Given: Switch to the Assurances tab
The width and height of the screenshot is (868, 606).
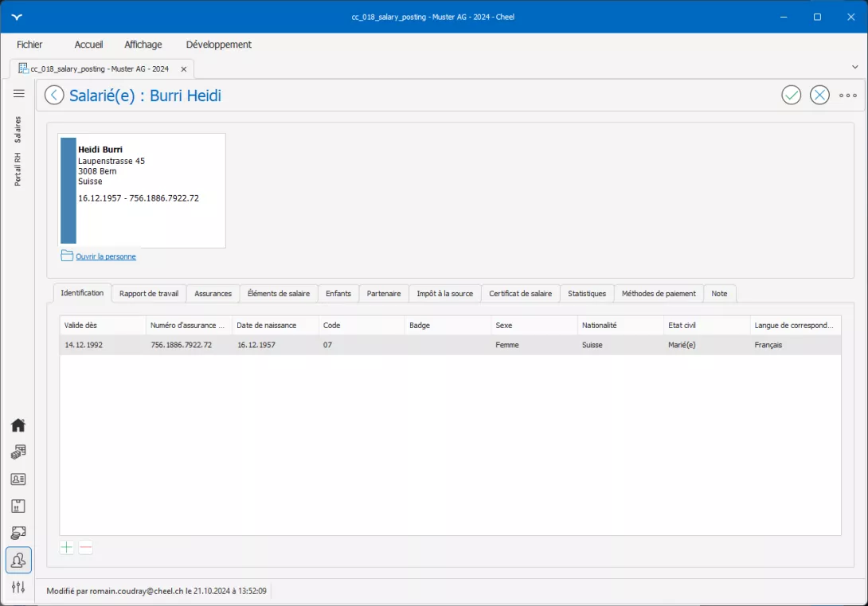Looking at the screenshot, I should (213, 293).
